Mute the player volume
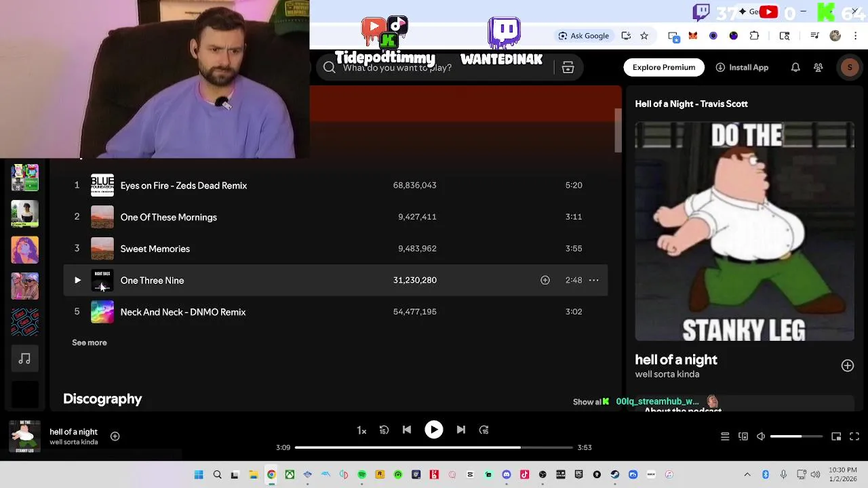868x488 pixels. (761, 436)
